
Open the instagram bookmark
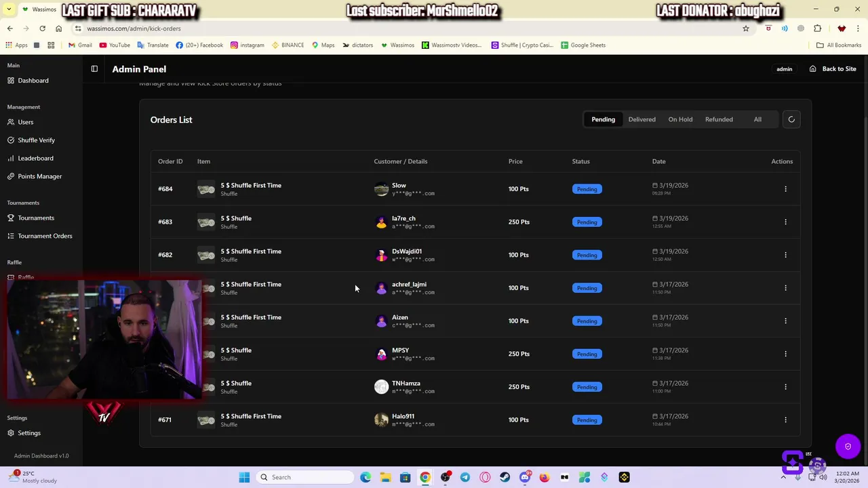click(x=248, y=45)
